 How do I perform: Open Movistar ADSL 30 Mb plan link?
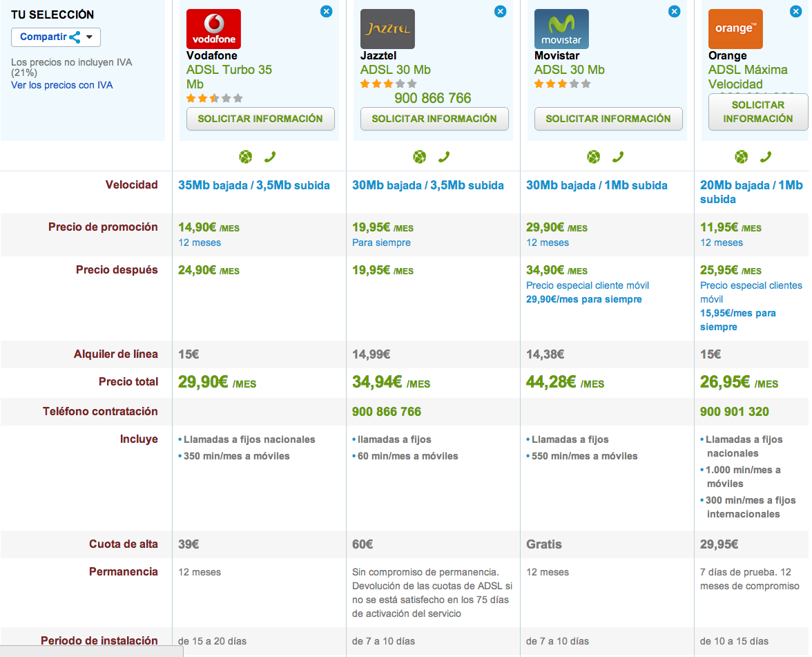(x=570, y=69)
